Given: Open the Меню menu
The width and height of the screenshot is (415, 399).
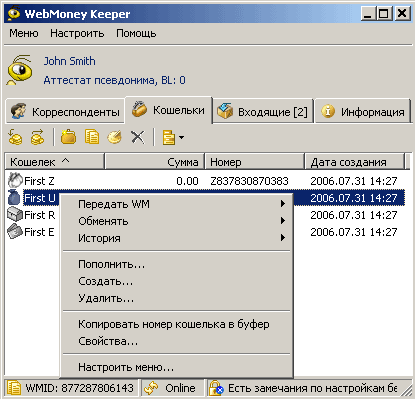Looking at the screenshot, I should pyautogui.click(x=24, y=33).
